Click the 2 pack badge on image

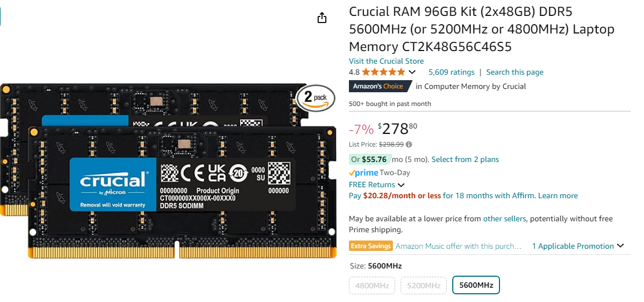[315, 98]
